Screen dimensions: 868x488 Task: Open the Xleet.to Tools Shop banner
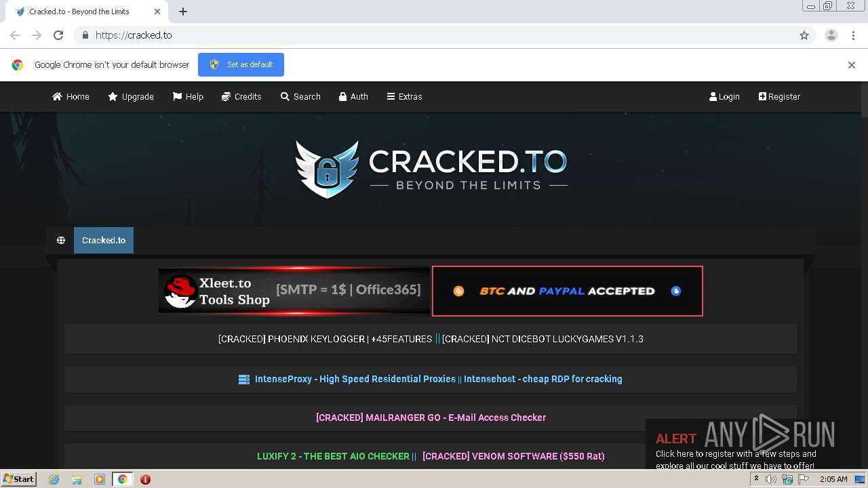click(294, 291)
